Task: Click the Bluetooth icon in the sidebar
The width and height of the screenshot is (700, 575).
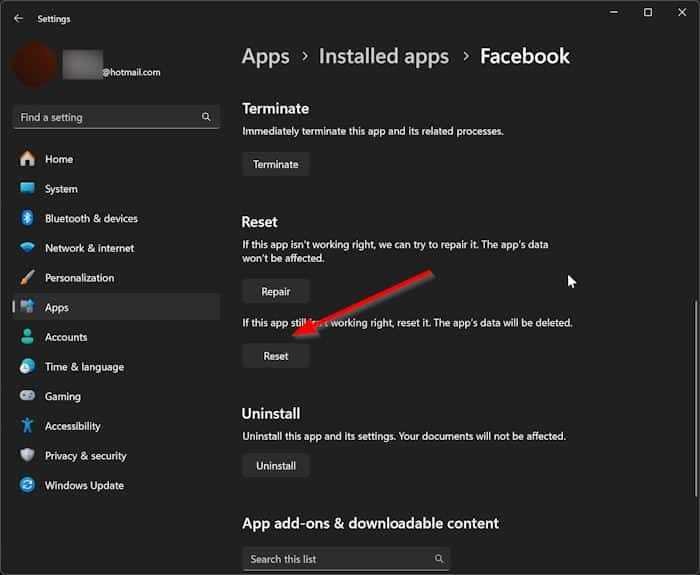Action: coord(27,218)
